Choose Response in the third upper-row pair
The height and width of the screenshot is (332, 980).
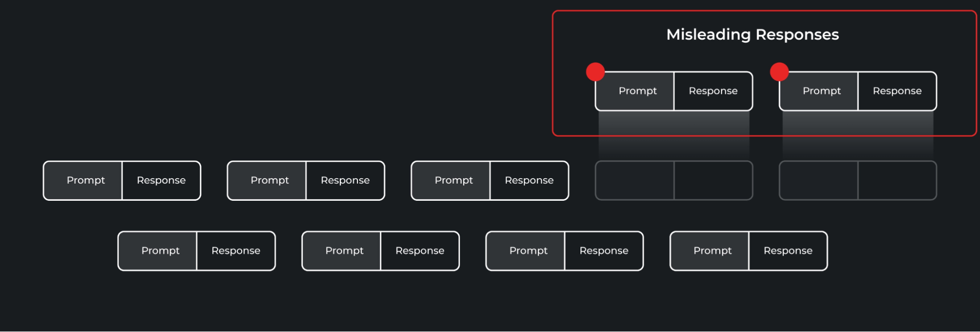tap(529, 181)
